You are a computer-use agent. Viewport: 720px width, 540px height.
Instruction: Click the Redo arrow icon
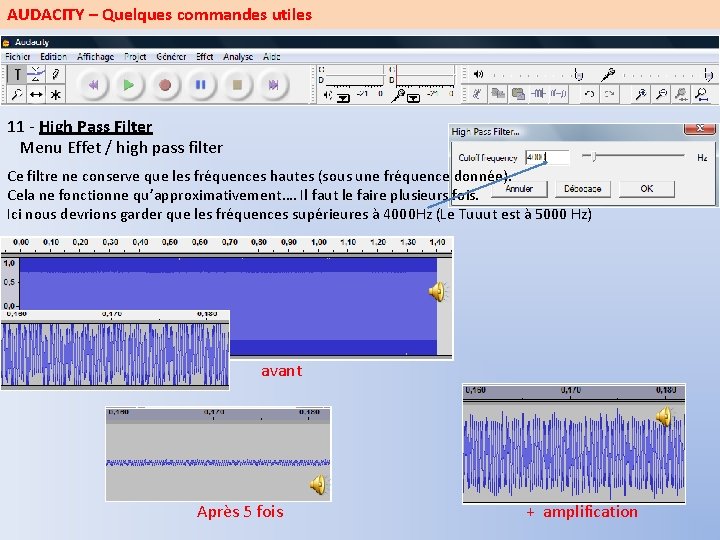(x=610, y=94)
